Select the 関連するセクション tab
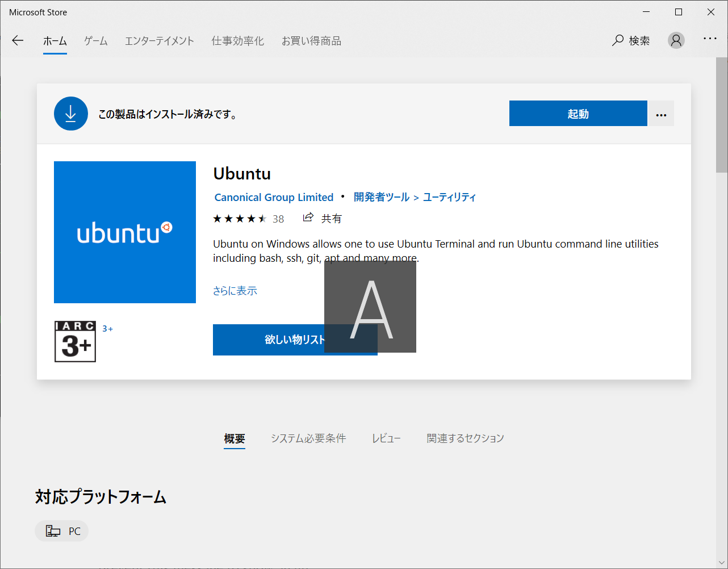The image size is (728, 569). pyautogui.click(x=466, y=438)
